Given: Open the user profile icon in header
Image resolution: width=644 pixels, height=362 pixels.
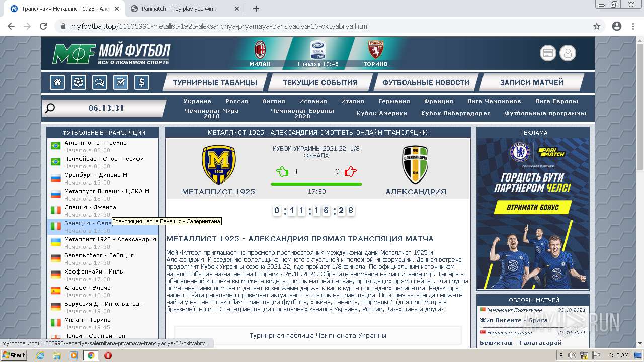Looking at the screenshot, I should click(568, 53).
